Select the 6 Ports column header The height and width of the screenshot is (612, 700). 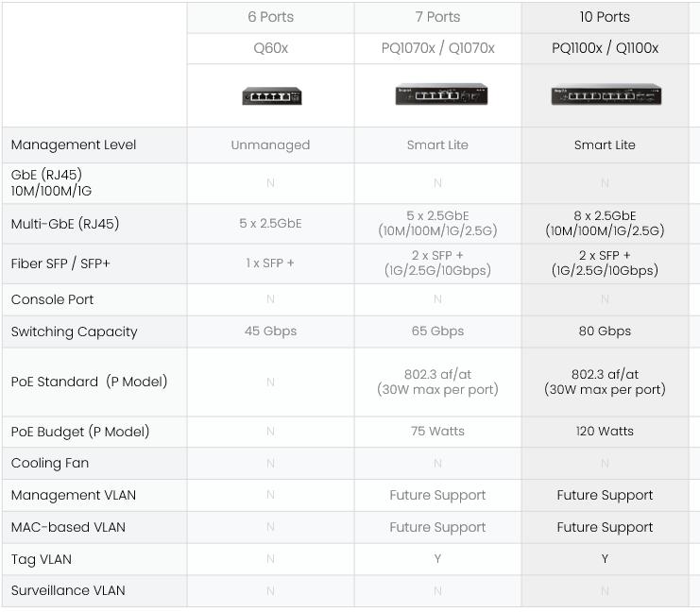click(271, 17)
